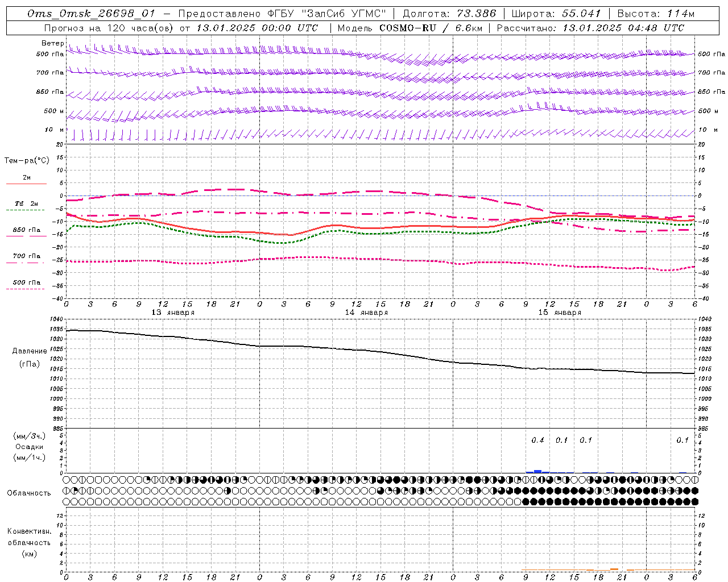728x582 pixels.
Task: Click the 13 января date label
Action: [173, 313]
